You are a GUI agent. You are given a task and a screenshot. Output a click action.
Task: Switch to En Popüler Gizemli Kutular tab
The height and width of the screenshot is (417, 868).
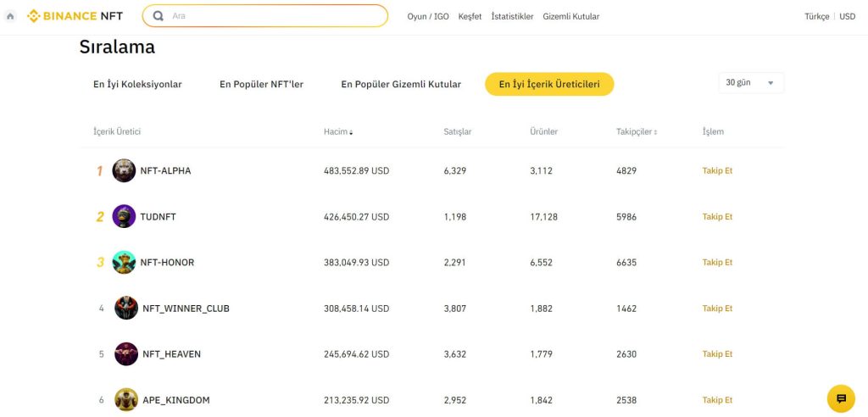pyautogui.click(x=401, y=84)
